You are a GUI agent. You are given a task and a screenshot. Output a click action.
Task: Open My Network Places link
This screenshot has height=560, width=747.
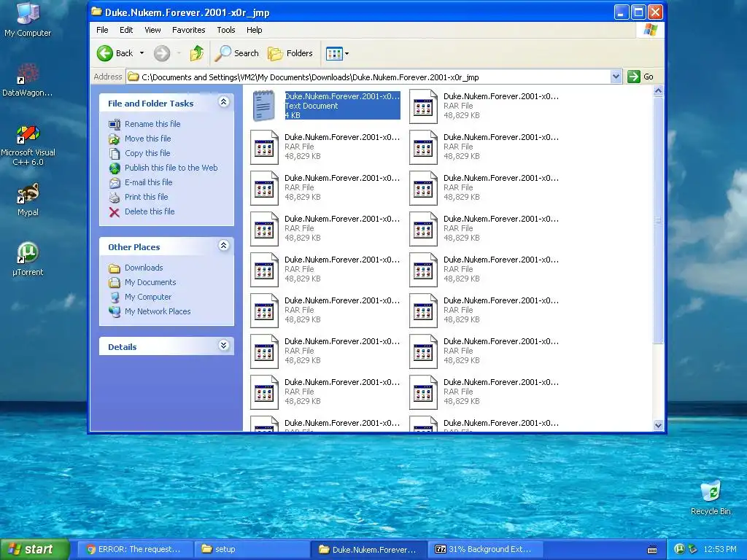(x=158, y=311)
